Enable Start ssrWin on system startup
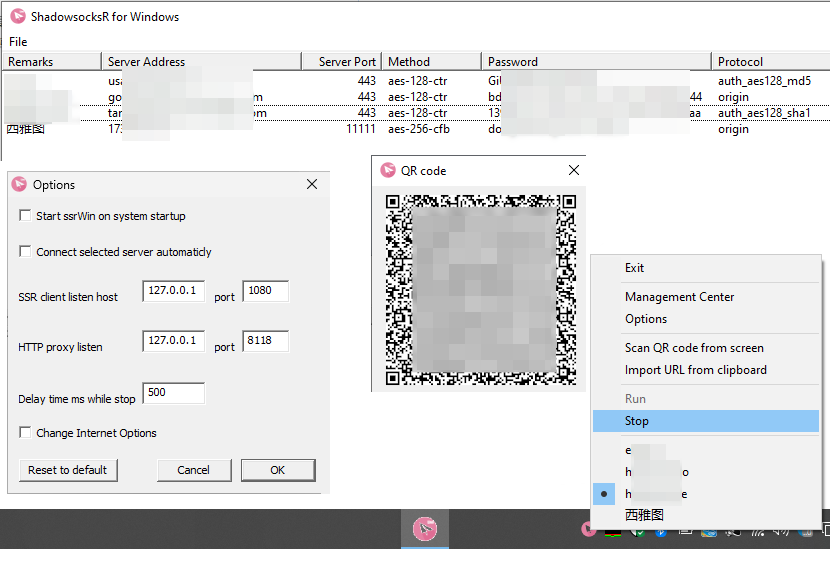This screenshot has width=830, height=568. (25, 215)
